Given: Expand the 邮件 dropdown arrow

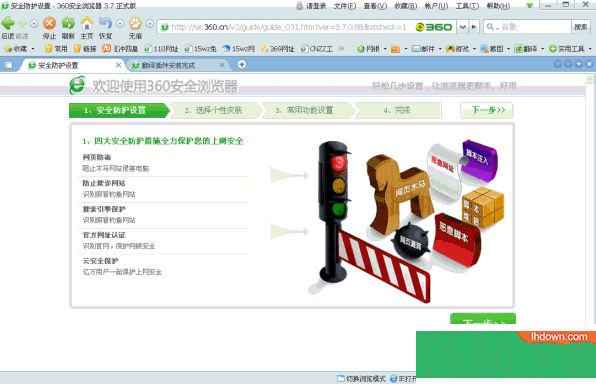Looking at the screenshot, I should [440, 49].
